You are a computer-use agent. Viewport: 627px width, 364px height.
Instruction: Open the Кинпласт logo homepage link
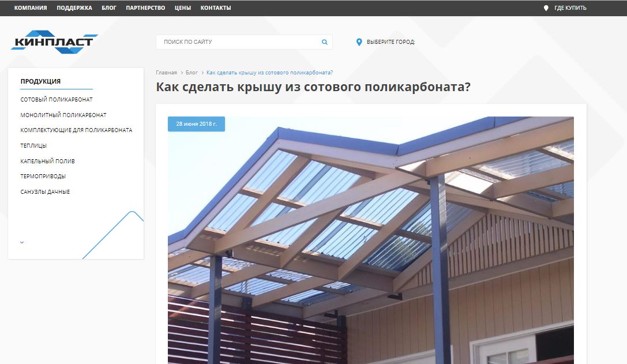click(54, 42)
